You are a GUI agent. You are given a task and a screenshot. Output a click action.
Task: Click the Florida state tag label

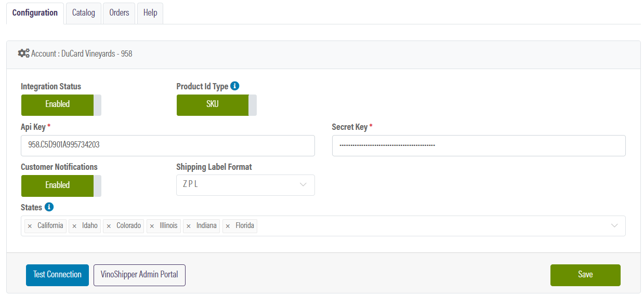(x=245, y=226)
